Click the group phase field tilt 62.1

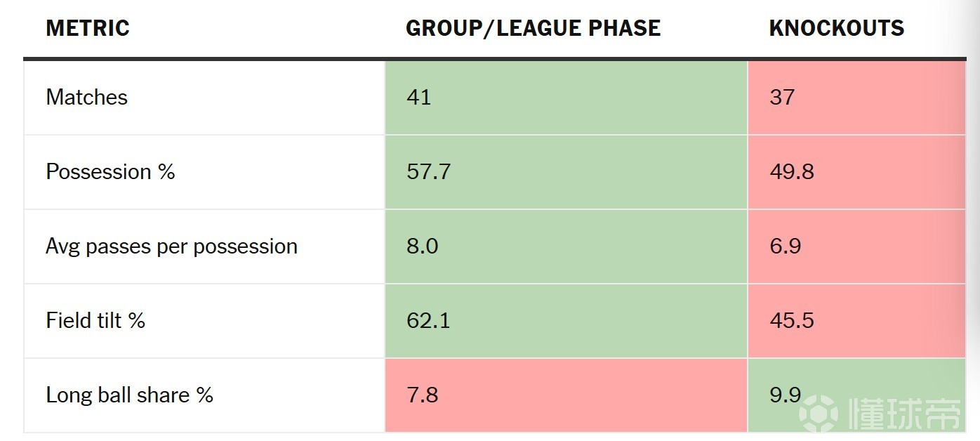point(428,320)
